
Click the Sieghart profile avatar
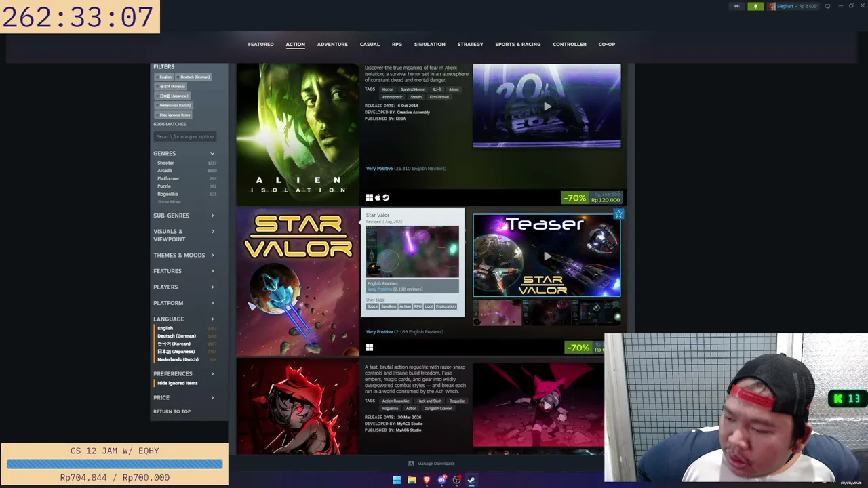pos(772,6)
